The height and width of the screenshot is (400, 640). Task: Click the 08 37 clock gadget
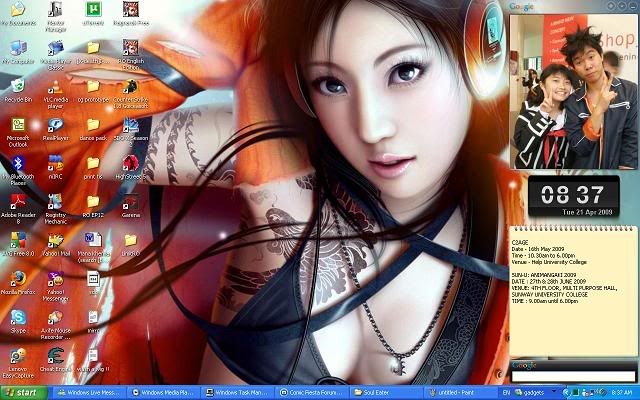point(573,195)
